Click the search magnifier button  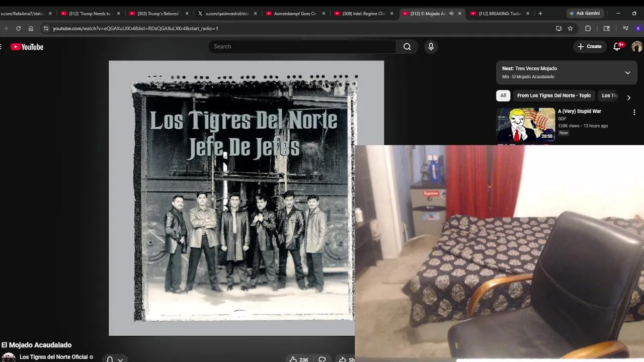coord(407,47)
